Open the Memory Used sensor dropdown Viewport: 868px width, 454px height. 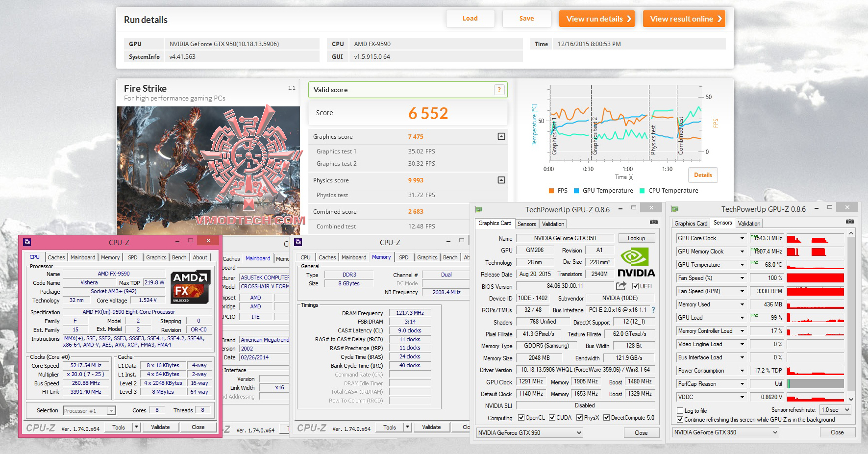pyautogui.click(x=742, y=304)
